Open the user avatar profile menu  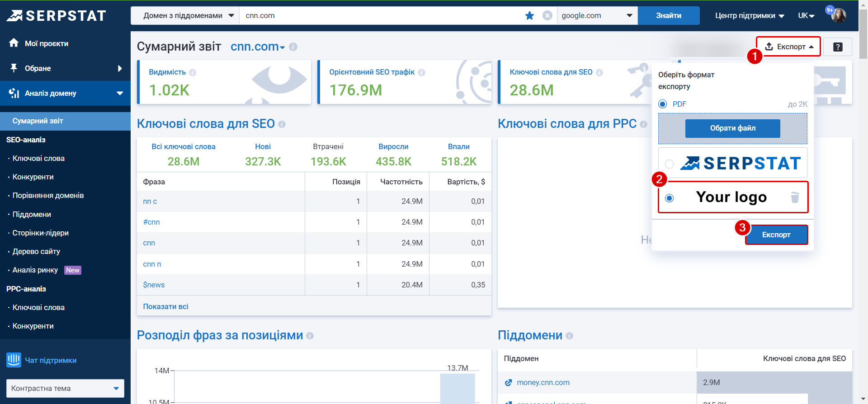click(839, 15)
